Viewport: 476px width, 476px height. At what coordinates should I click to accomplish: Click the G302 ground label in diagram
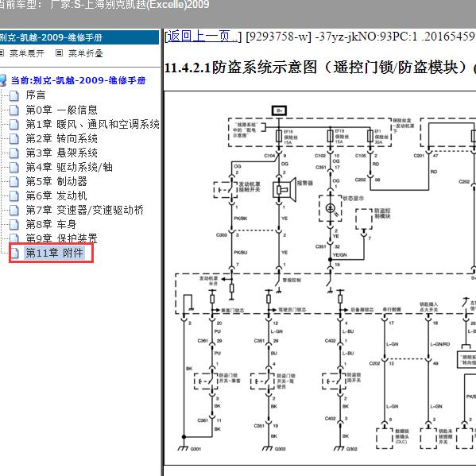coord(352,449)
